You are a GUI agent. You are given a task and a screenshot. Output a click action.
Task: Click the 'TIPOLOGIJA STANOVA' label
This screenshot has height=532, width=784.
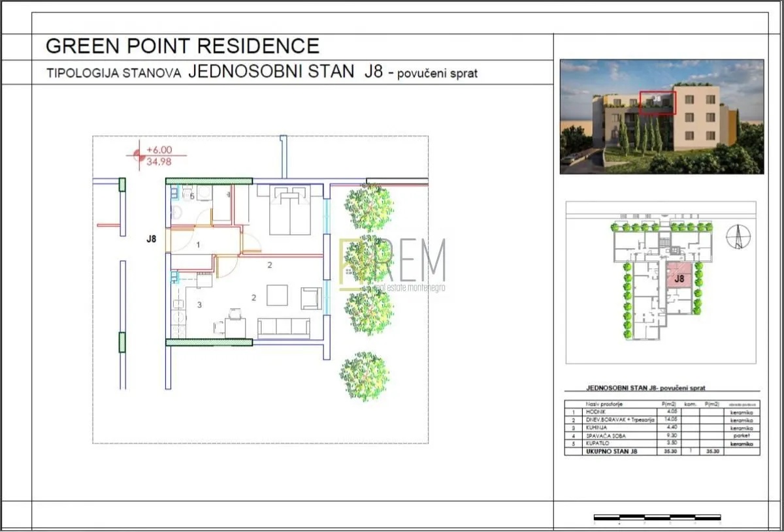pos(113,73)
